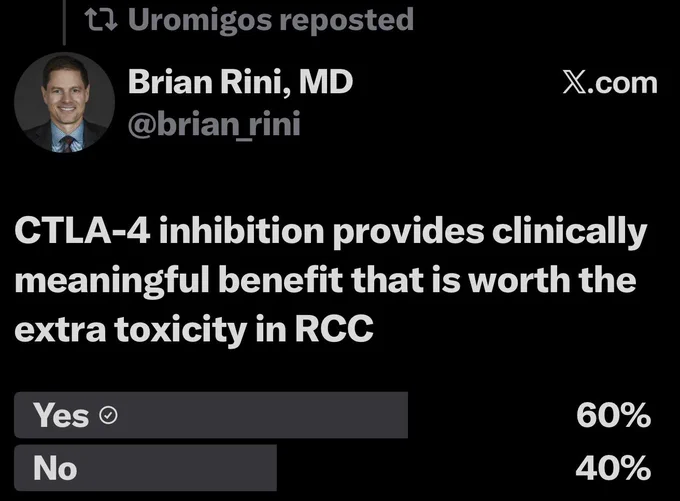Click the X logo in X.com
The image size is (680, 501).
tap(575, 82)
